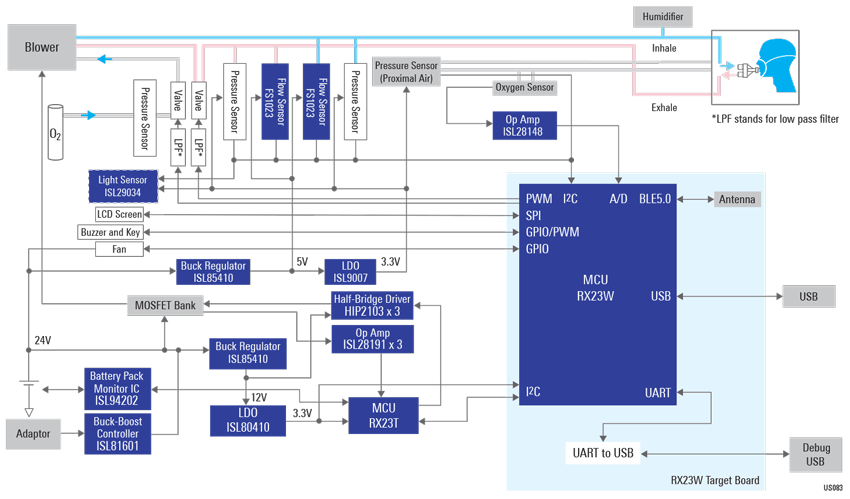Viewport: 850px width, 499px height.
Task: Click the second Flow Sensor FS1023 block
Action: coord(316,101)
